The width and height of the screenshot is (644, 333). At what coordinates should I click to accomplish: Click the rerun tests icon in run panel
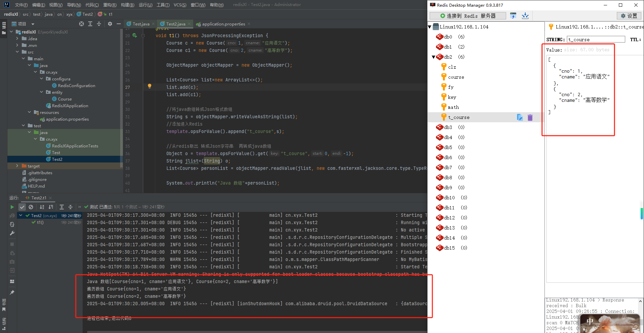12,207
